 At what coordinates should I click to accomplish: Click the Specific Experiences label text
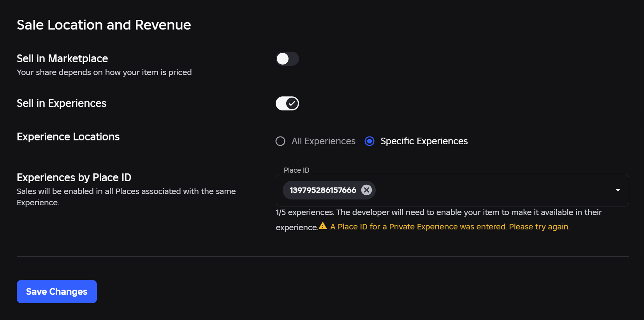[424, 141]
